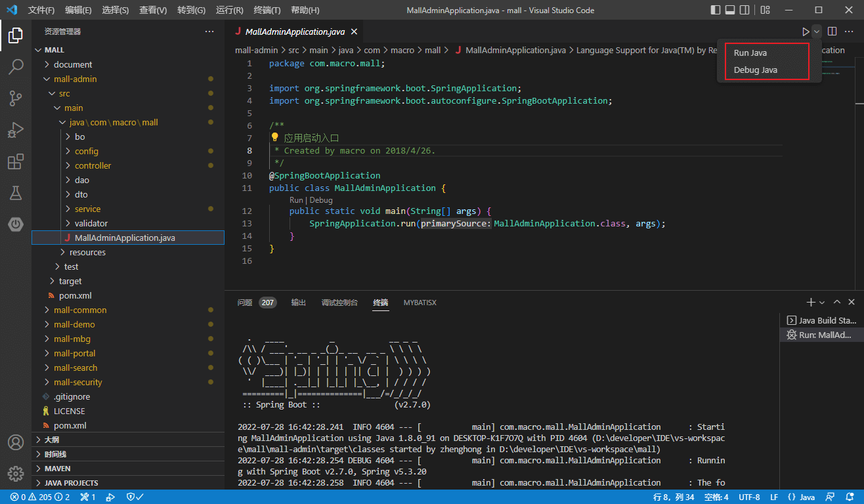Close the MallAdminApplication.java editor tab
Viewport: 864px width, 504px height.
pos(354,31)
